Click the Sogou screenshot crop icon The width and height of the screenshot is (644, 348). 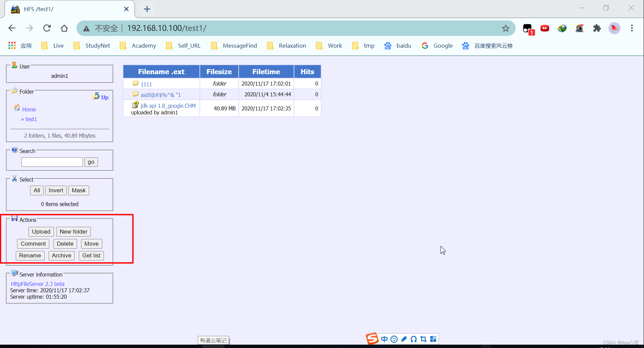[423, 339]
